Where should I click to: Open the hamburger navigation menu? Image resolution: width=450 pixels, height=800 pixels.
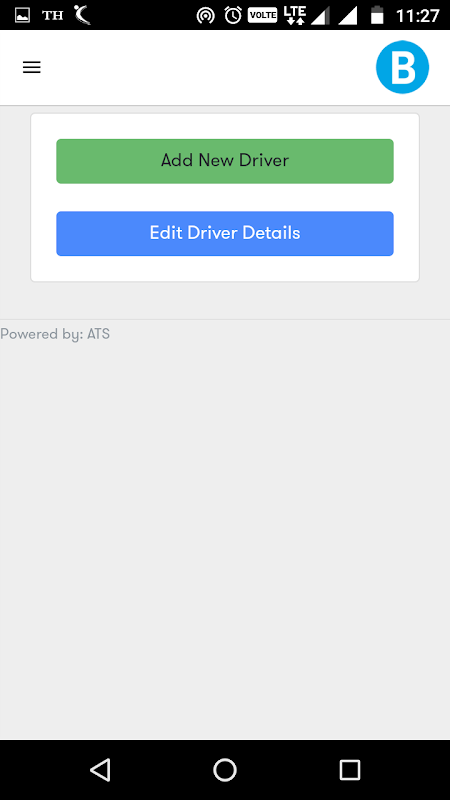[32, 67]
